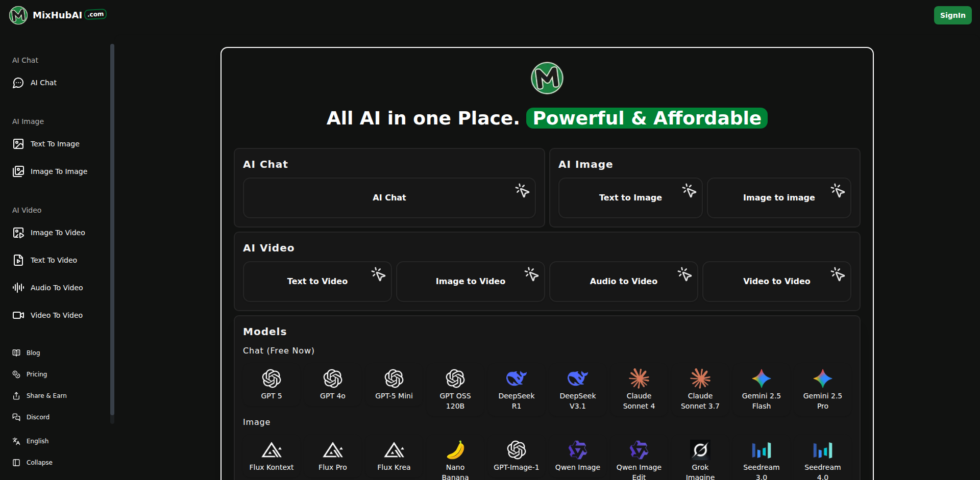Open the Text to Video card
The width and height of the screenshot is (980, 480).
click(317, 282)
